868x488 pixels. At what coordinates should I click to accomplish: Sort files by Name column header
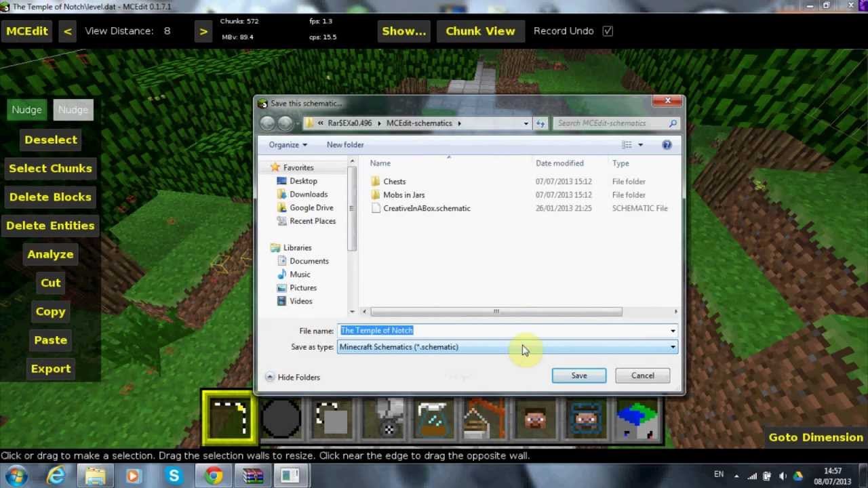[x=380, y=163]
